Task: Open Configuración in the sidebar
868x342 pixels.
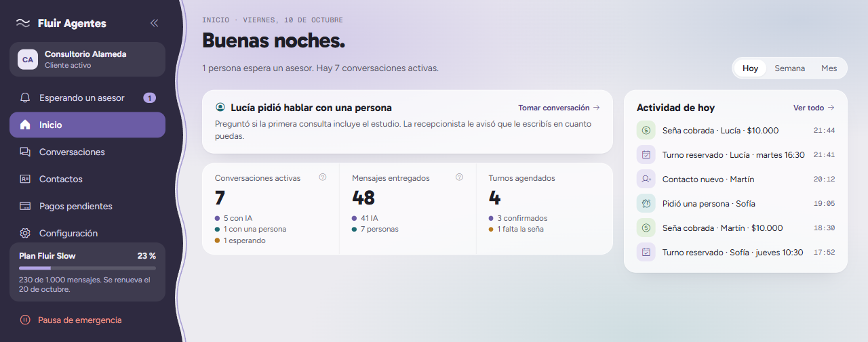Action: click(x=87, y=234)
